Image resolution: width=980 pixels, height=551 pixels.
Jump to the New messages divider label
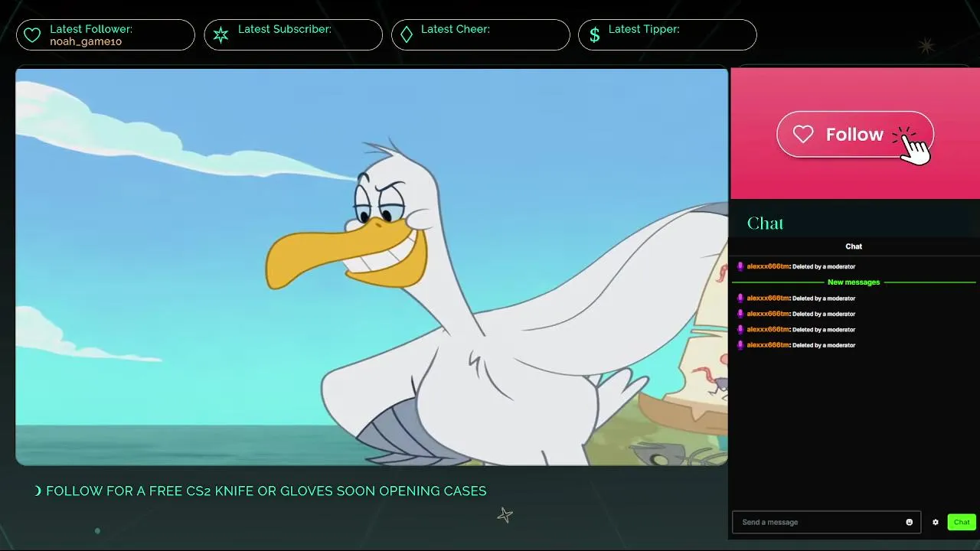click(x=854, y=282)
